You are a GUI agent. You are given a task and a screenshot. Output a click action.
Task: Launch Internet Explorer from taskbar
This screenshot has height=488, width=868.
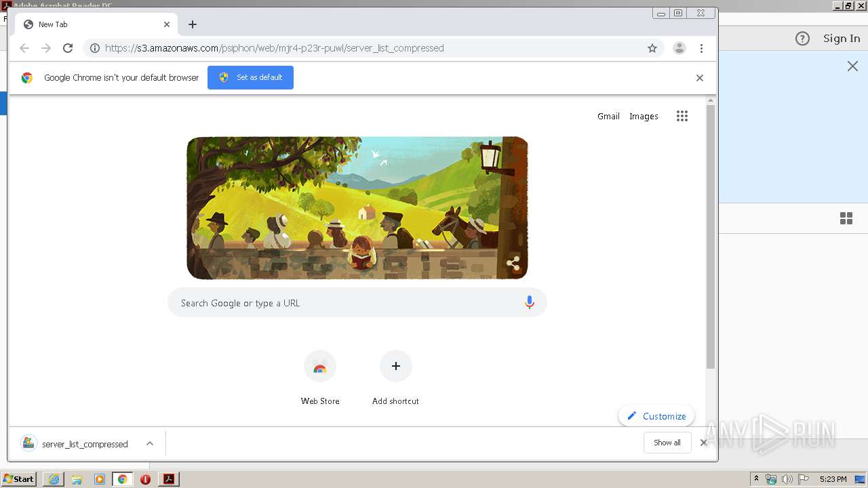pos(54,479)
